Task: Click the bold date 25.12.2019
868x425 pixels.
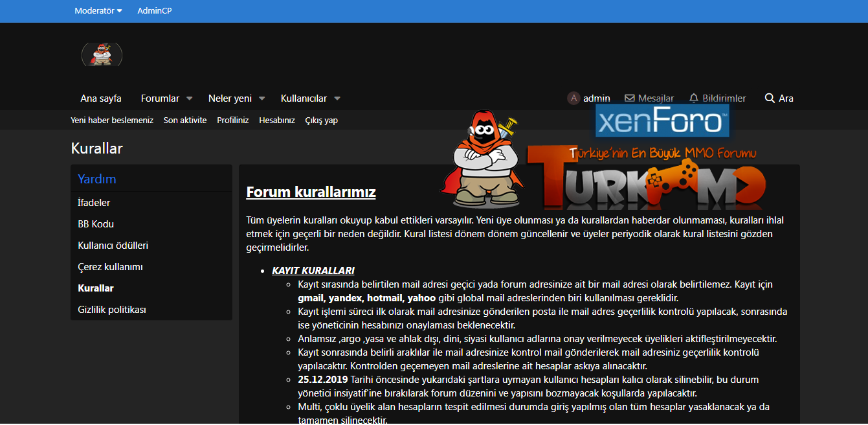Action: 323,380
